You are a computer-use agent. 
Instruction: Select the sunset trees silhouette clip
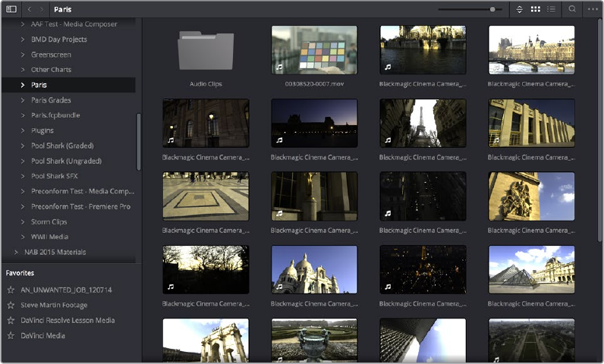206,270
